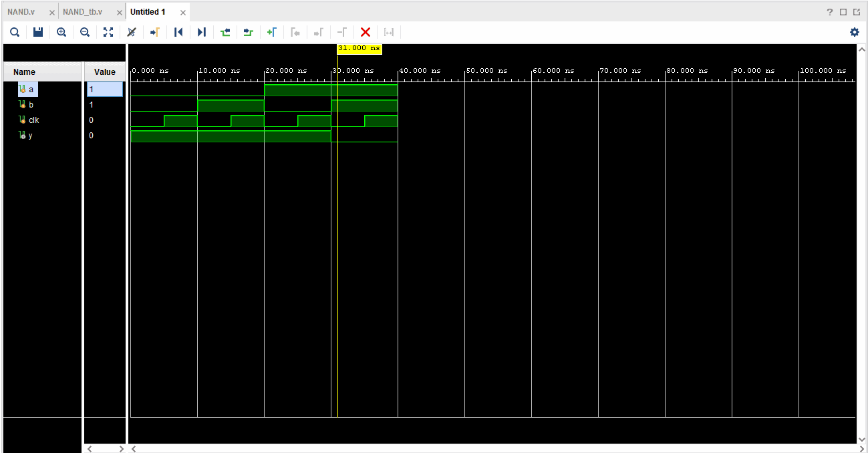Screen dimensions: 868x453
Task: Click the Search icon in waveform toolbar
Action: tap(15, 32)
